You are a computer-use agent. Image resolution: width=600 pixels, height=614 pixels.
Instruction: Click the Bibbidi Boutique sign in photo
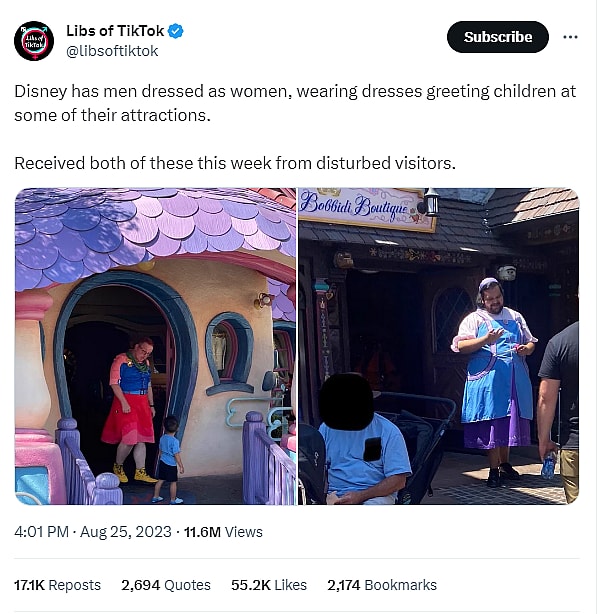coord(367,208)
